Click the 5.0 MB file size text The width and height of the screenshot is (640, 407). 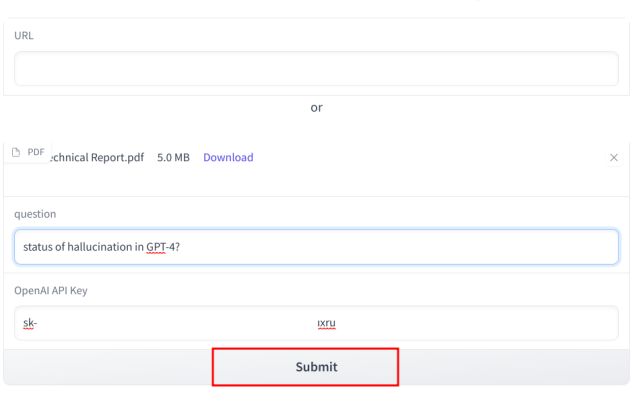click(175, 157)
